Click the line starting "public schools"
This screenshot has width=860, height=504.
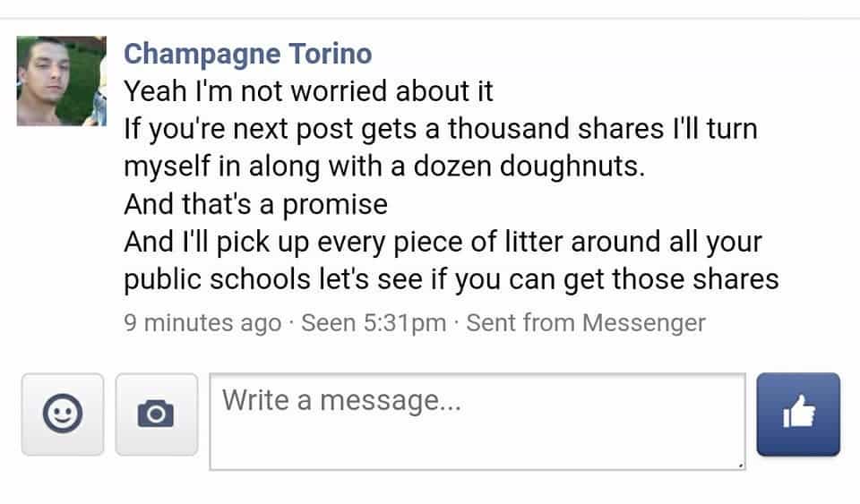pos(451,279)
